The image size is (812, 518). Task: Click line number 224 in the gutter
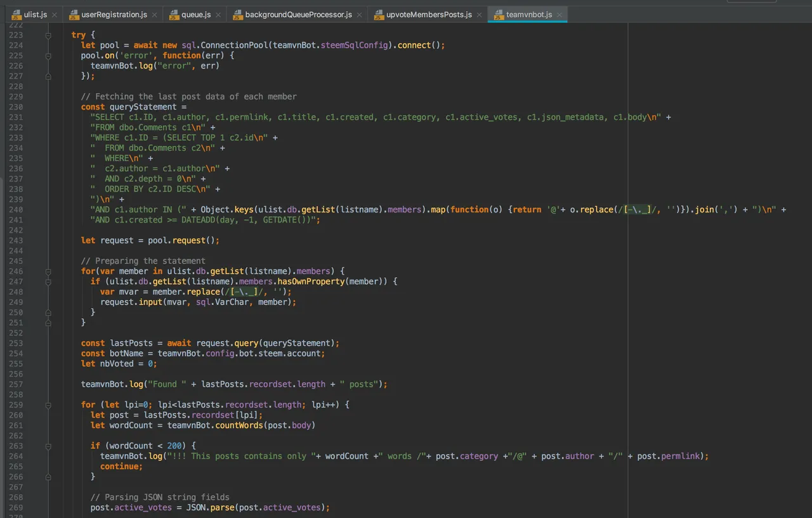(x=16, y=46)
